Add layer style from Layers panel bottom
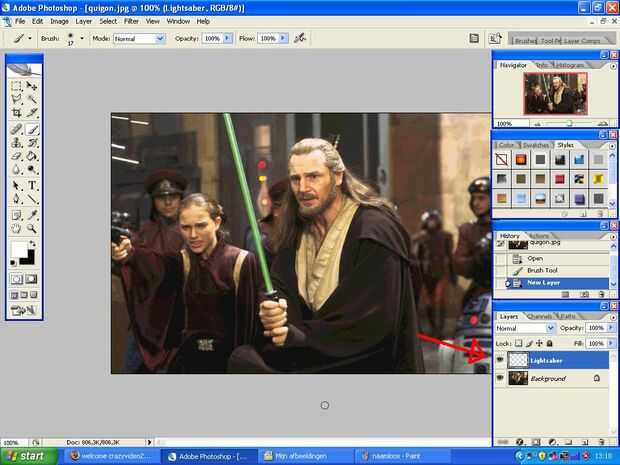Screen dimensions: 620x465 click(x=520, y=442)
